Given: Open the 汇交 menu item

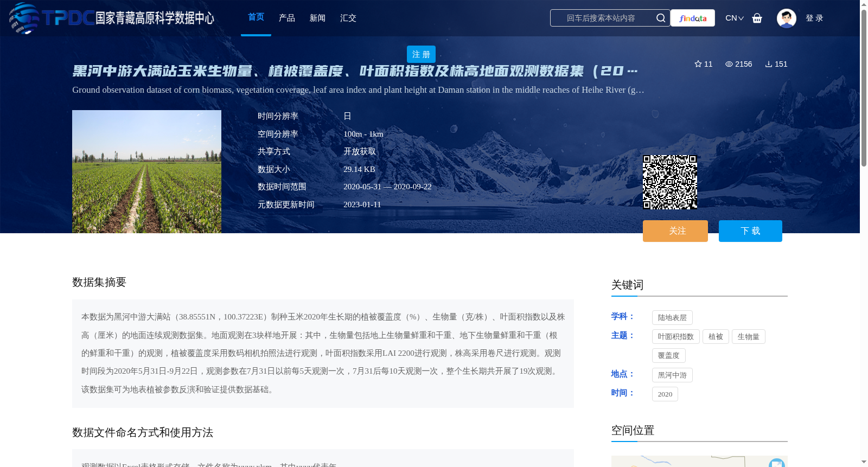Looking at the screenshot, I should coord(348,18).
